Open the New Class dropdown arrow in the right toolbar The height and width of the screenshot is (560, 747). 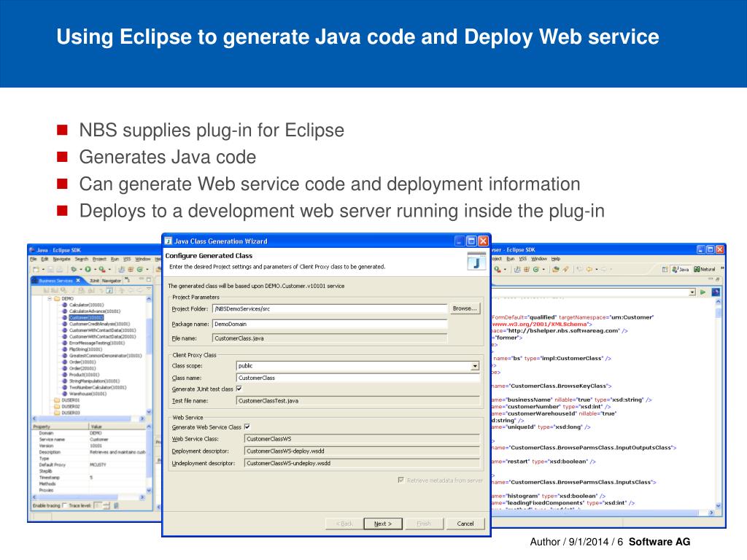point(543,269)
